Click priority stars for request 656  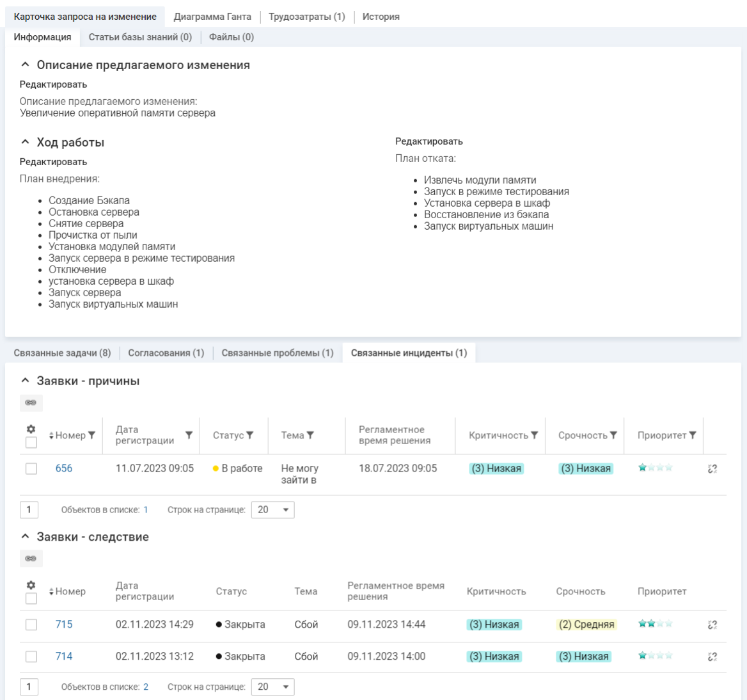[656, 468]
